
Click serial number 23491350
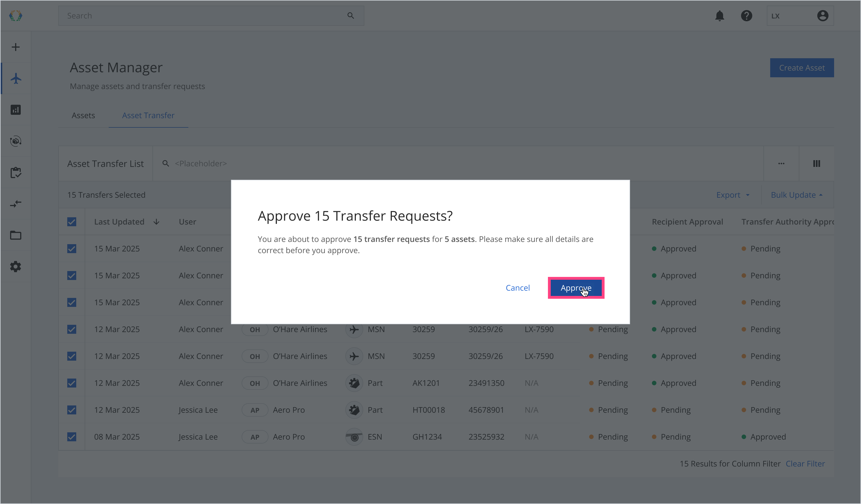click(x=486, y=383)
